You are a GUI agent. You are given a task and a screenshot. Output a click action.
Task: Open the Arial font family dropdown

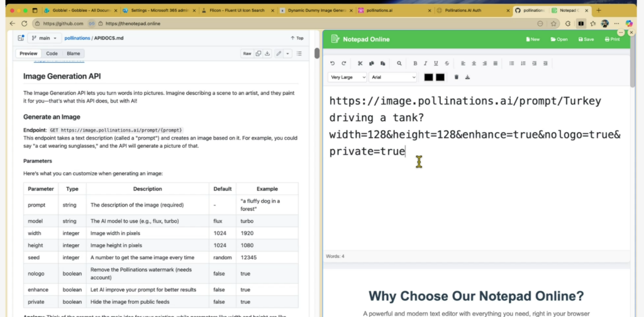[x=393, y=77]
